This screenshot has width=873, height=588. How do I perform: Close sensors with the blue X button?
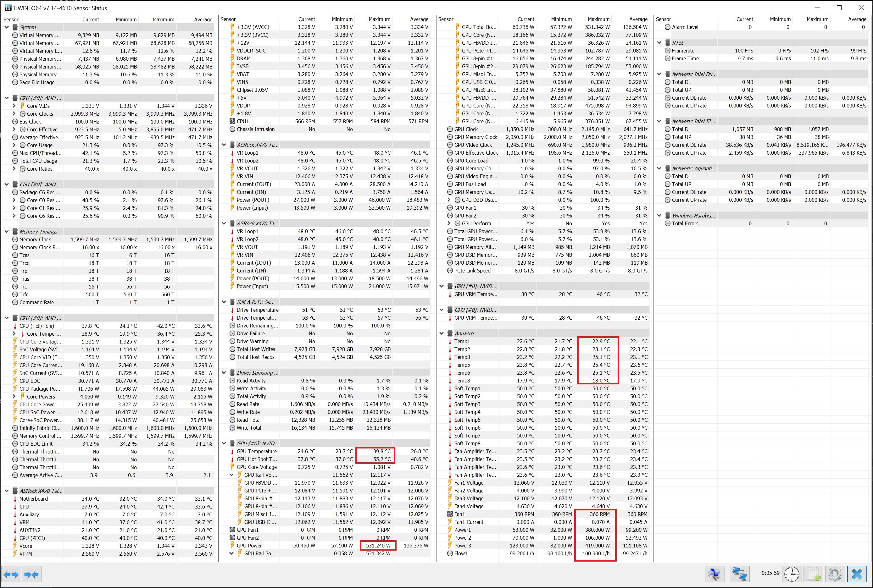pos(857,574)
